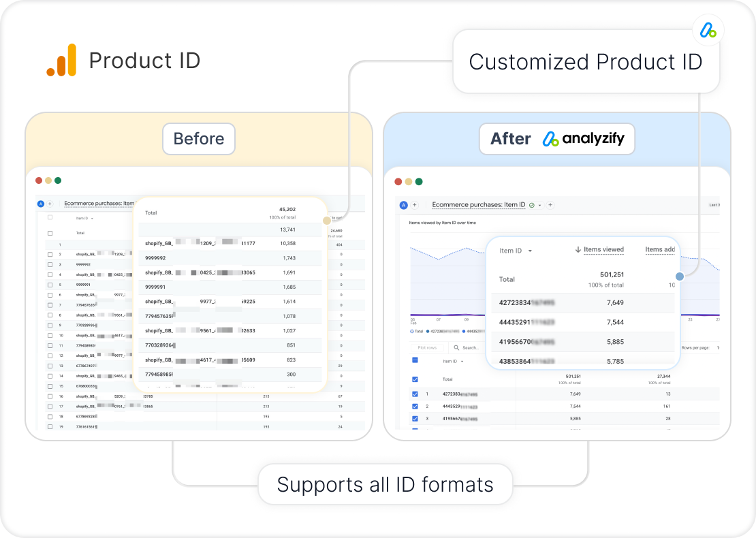Click the After analyzify badge
This screenshot has height=538, width=756.
[557, 139]
